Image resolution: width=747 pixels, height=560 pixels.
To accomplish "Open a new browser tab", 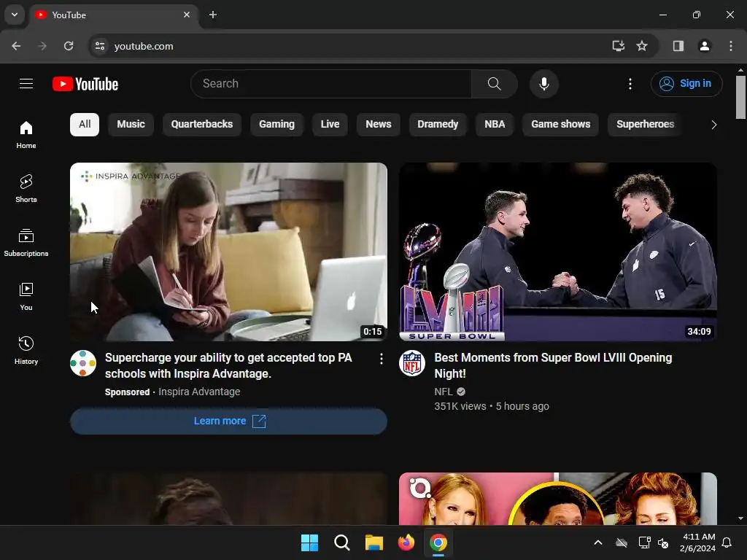I will point(213,15).
